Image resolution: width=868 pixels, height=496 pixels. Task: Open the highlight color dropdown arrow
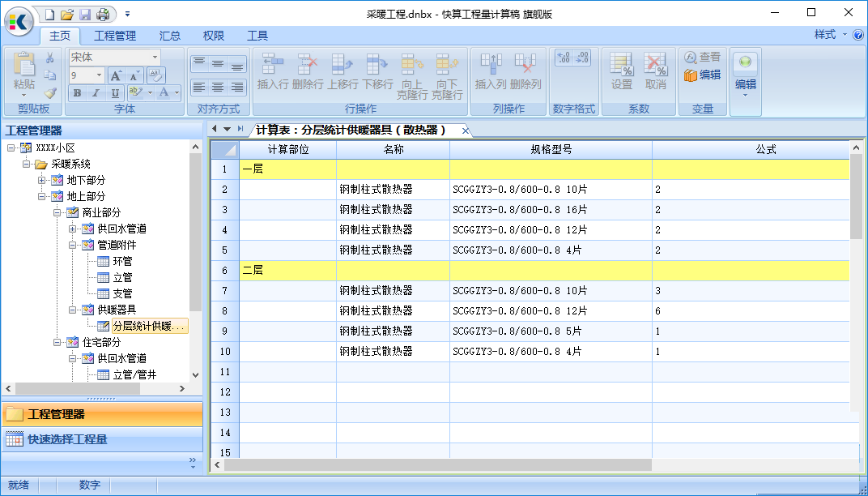(150, 92)
